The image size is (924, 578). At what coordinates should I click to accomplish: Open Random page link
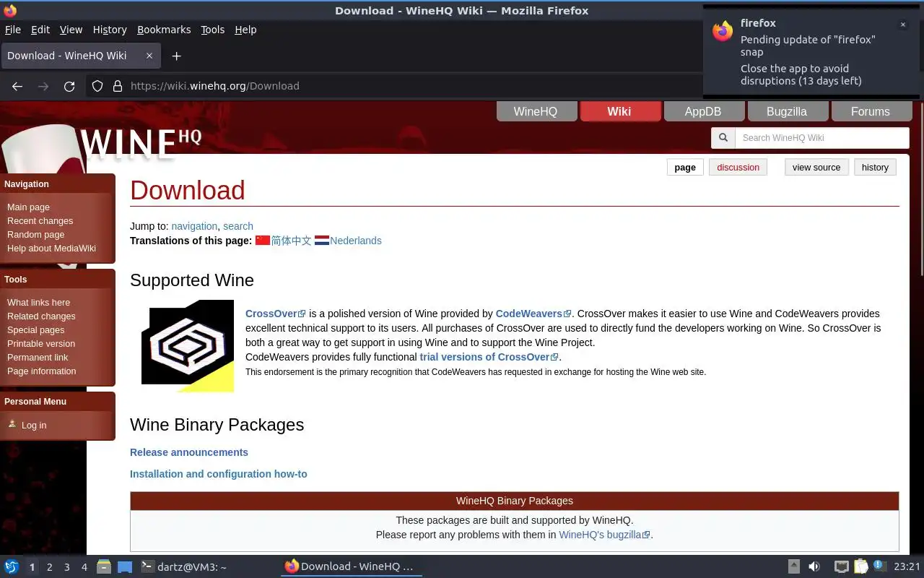[35, 235]
